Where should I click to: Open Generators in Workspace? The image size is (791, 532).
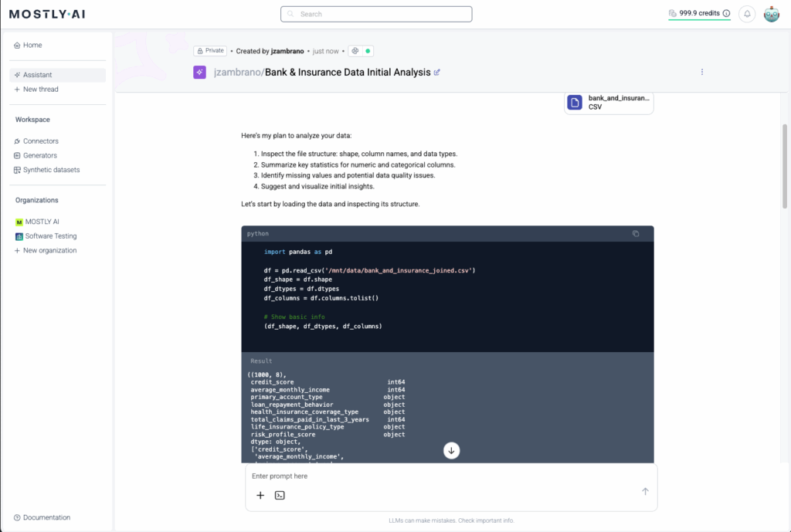36,155
